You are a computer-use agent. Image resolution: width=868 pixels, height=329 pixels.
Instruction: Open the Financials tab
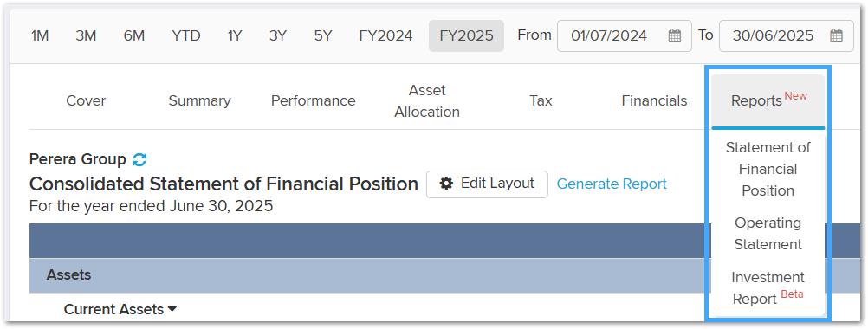coord(654,101)
